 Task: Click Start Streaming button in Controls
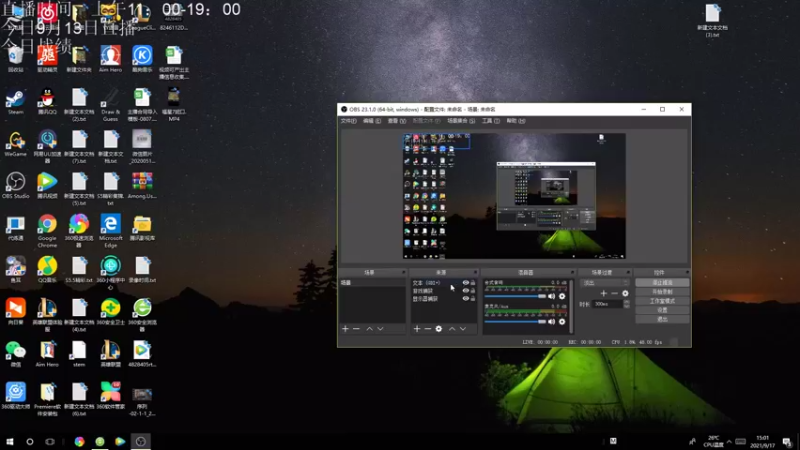click(662, 283)
